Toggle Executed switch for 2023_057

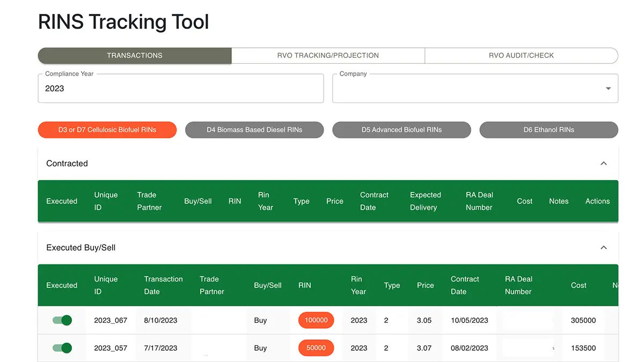62,348
